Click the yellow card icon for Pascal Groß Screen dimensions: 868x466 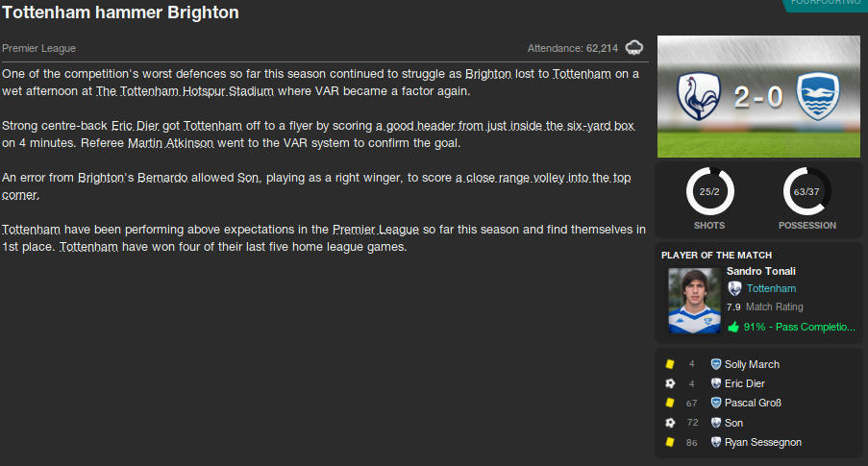pyautogui.click(x=669, y=403)
